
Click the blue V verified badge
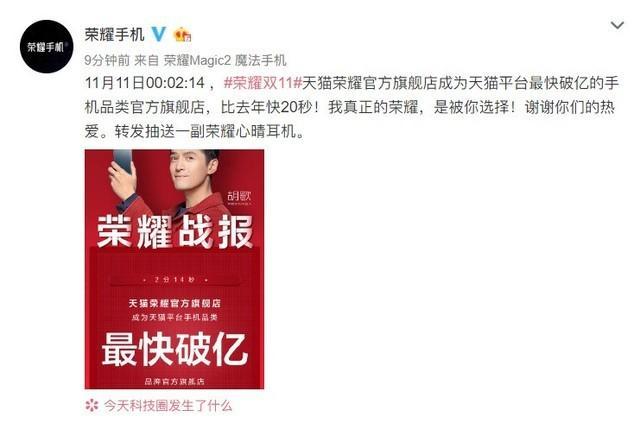[158, 34]
